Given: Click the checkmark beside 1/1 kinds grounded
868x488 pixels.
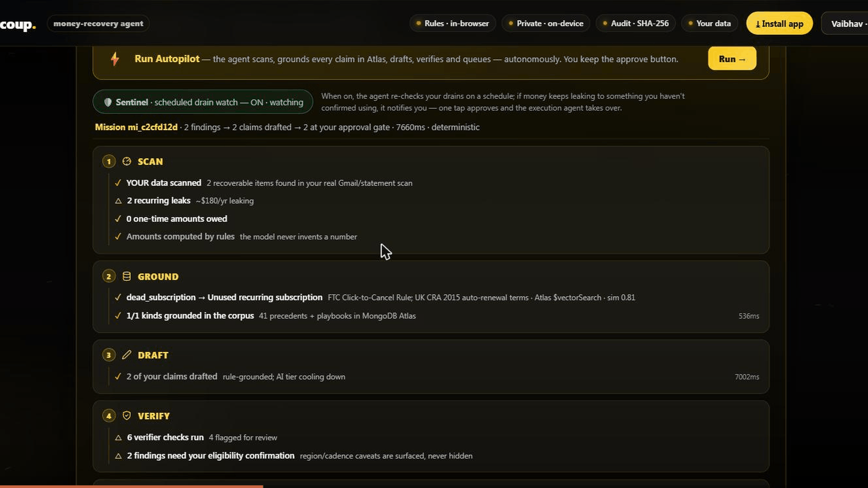Looking at the screenshot, I should click(118, 315).
